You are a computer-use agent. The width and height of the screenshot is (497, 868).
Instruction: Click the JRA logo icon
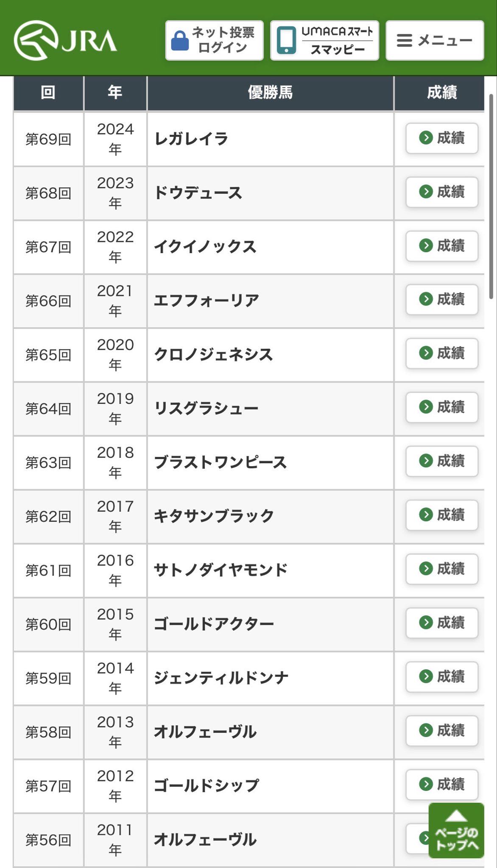(x=36, y=40)
